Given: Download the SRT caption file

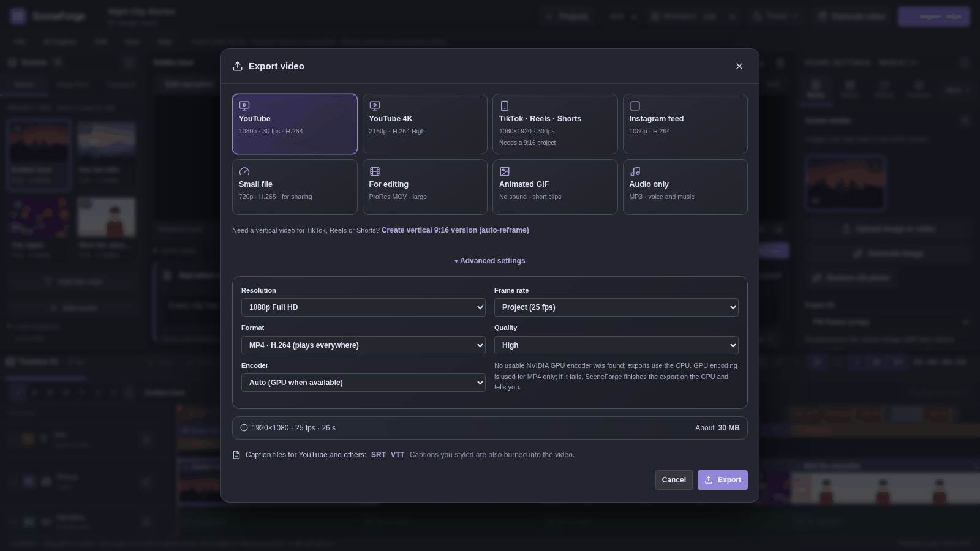Looking at the screenshot, I should pyautogui.click(x=379, y=455).
